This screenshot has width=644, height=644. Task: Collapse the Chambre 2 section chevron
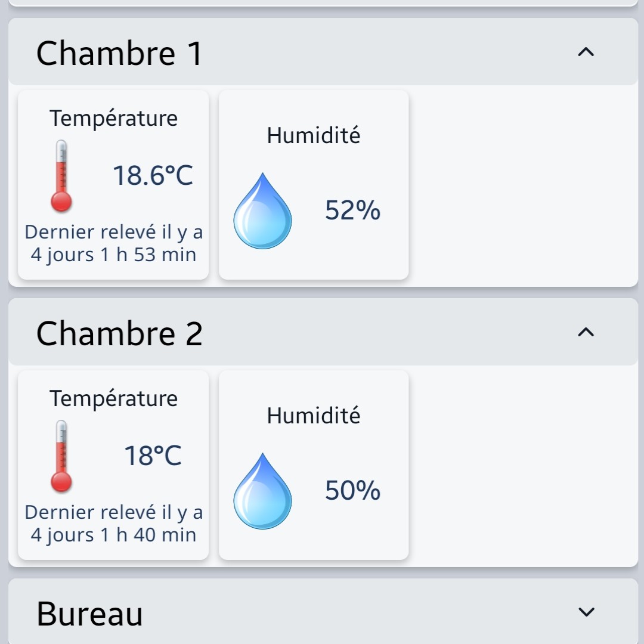586,332
